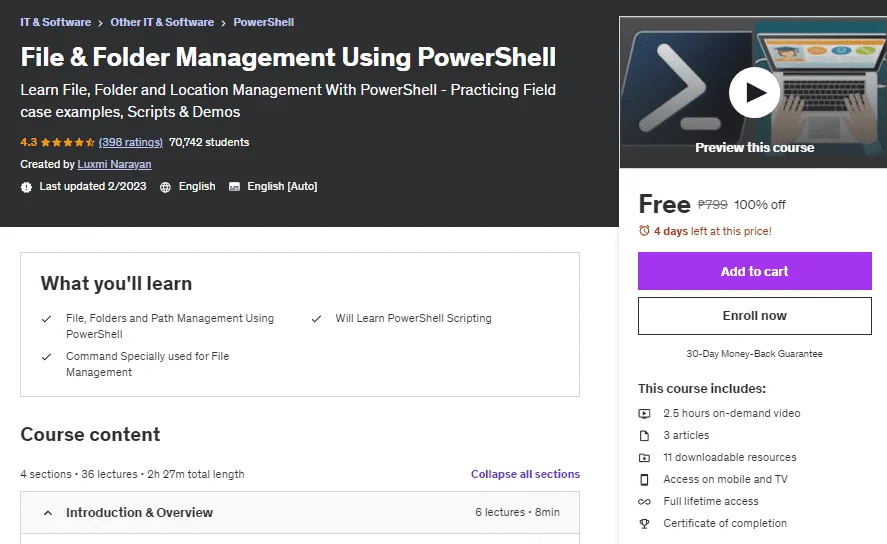Click the 2.5 hours on-demand video text
The image size is (887, 544).
732,413
